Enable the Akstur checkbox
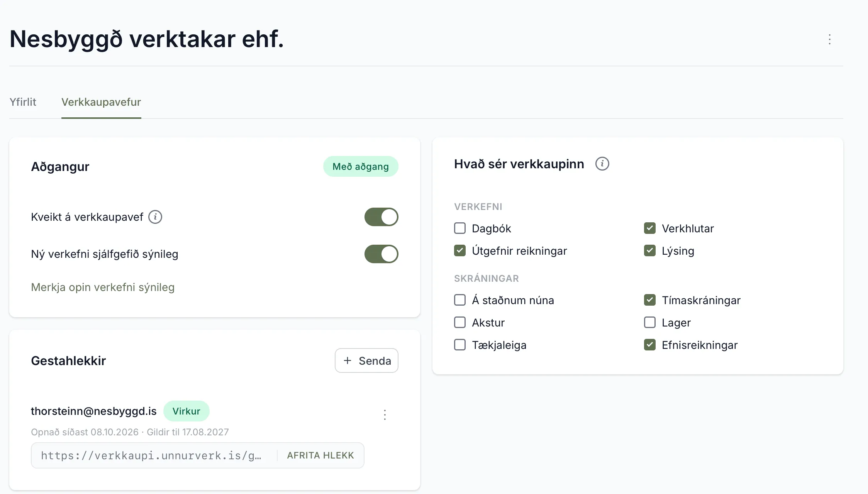 tap(459, 322)
